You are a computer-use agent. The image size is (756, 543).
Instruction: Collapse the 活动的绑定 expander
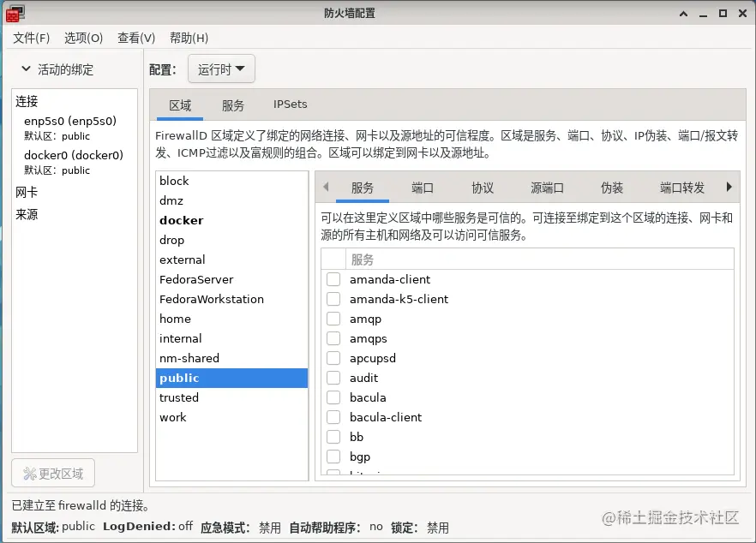pyautogui.click(x=26, y=69)
